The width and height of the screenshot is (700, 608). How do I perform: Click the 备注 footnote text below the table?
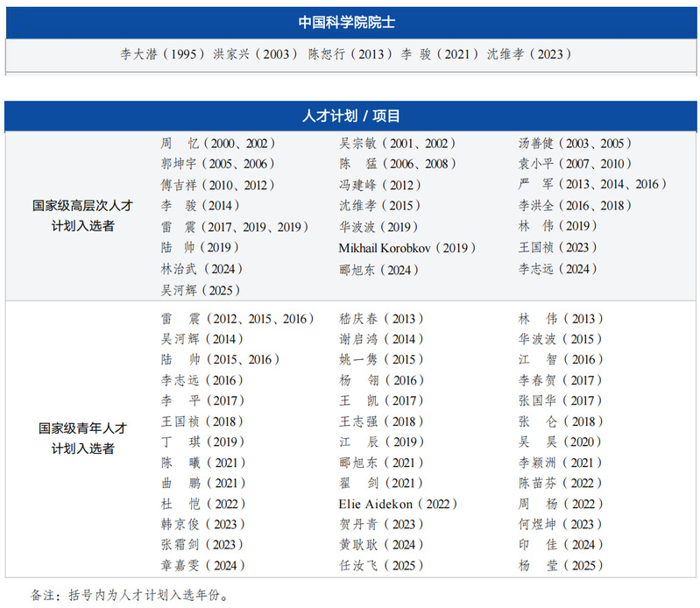pyautogui.click(x=129, y=595)
